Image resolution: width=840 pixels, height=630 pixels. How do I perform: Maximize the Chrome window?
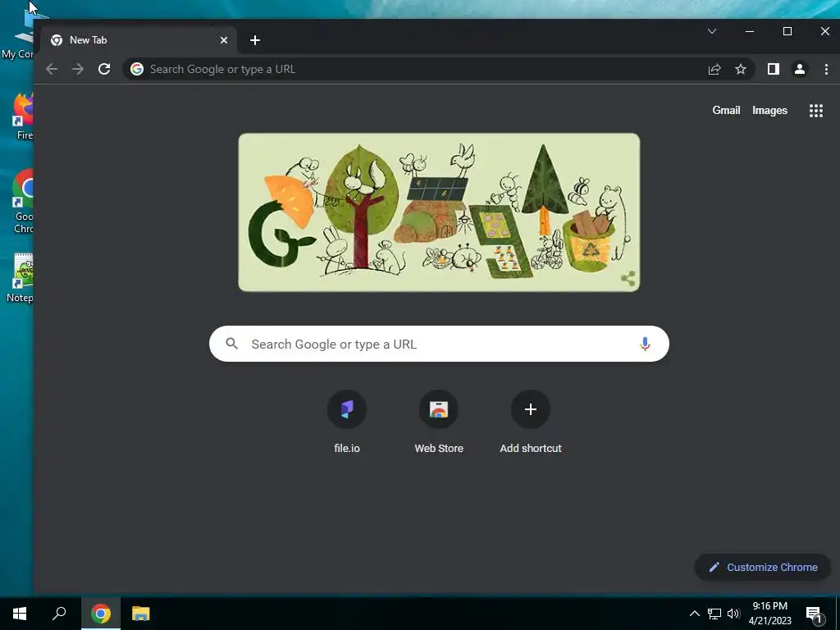[787, 31]
